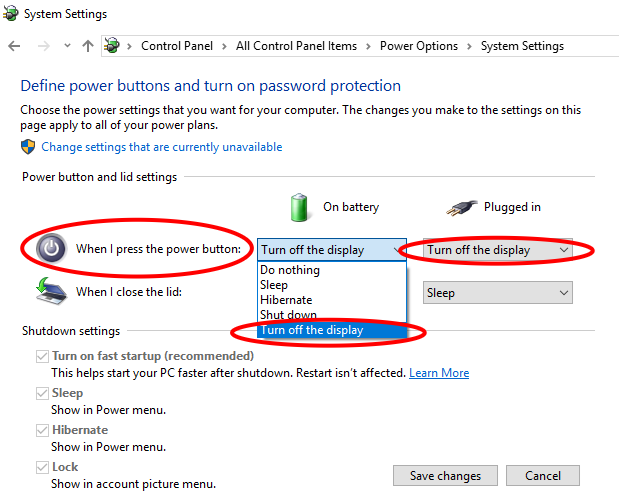Click the UAC shield icon

tap(28, 147)
